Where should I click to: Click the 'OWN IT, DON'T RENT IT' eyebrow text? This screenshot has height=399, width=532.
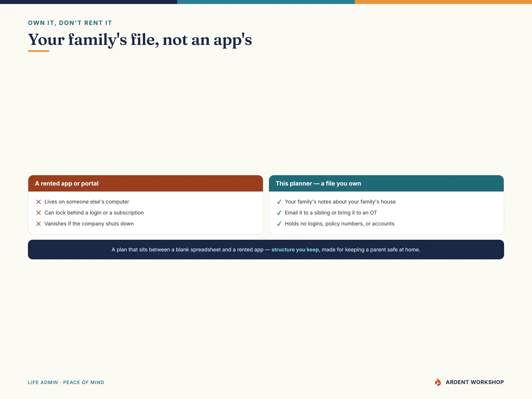pos(70,23)
